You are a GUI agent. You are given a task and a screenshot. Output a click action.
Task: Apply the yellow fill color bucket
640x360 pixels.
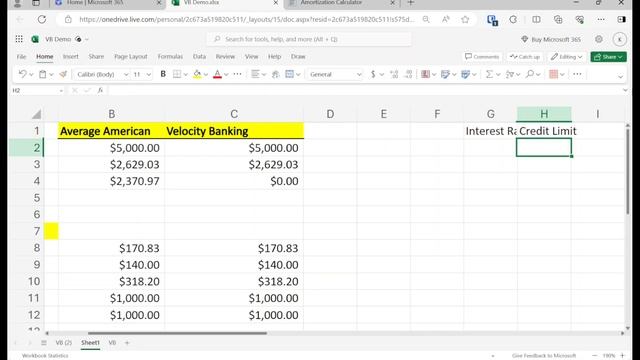point(197,74)
